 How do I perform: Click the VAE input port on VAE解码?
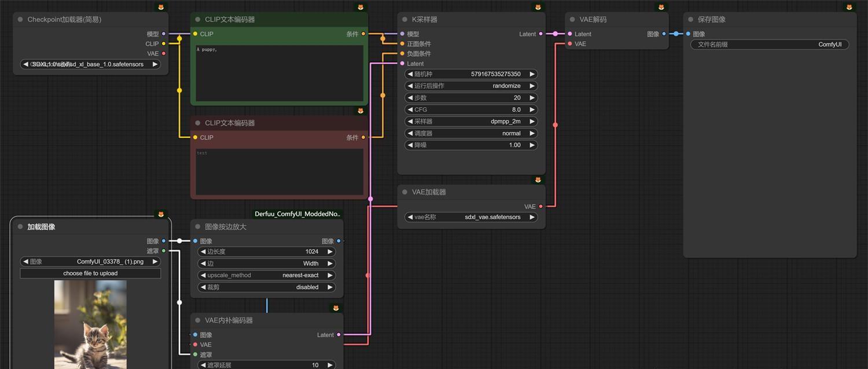[570, 43]
